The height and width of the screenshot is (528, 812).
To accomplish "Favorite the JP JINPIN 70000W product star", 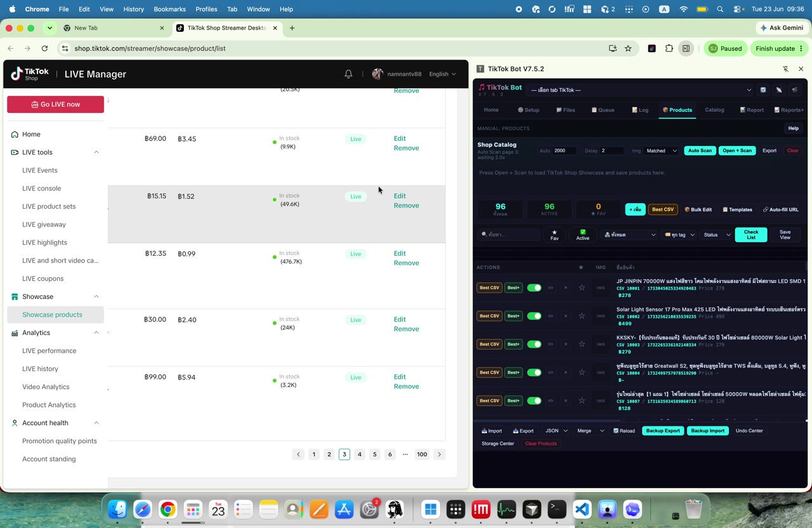I will (582, 287).
